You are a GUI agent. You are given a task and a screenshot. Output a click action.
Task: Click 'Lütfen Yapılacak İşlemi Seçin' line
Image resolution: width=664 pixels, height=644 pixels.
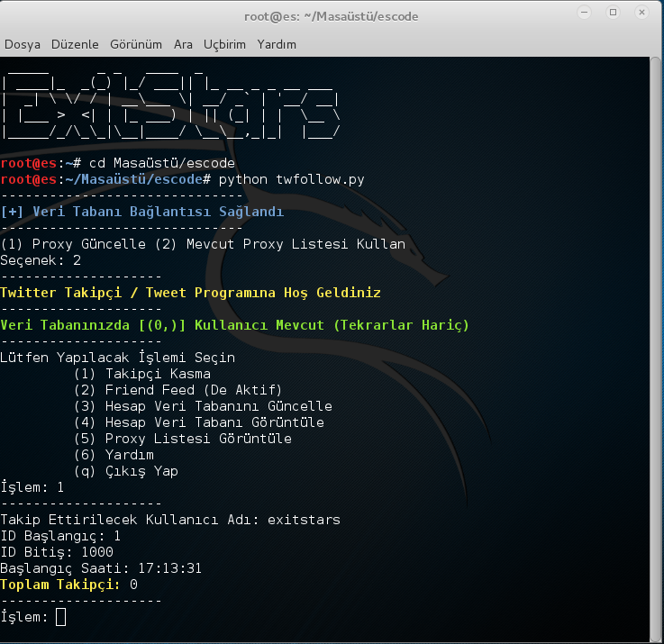point(118,358)
